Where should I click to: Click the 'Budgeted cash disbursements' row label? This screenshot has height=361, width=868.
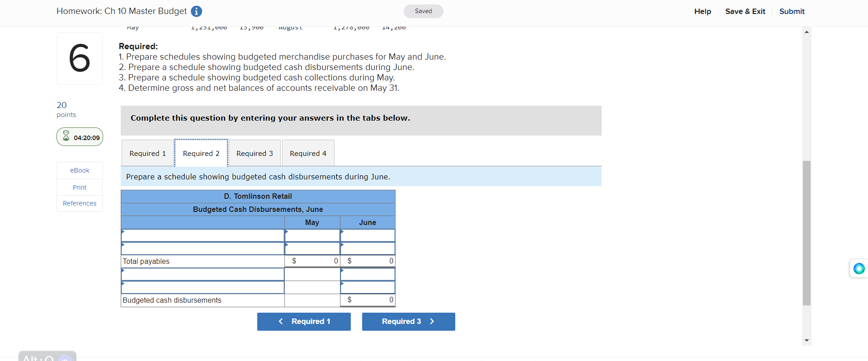[172, 300]
